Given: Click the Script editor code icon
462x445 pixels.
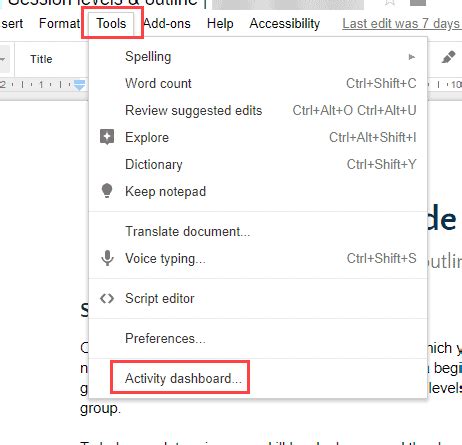Looking at the screenshot, I should tap(107, 298).
